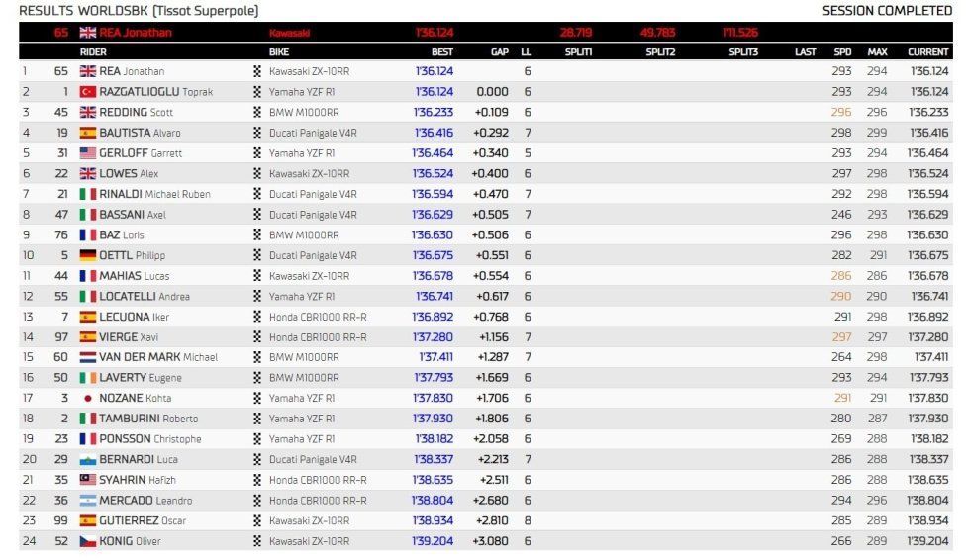Click the SPLIT3 column header
Screen dimensions: 966x560
point(743,52)
